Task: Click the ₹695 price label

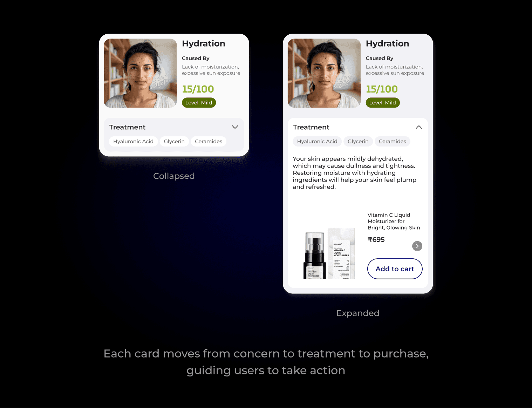Action: (376, 240)
